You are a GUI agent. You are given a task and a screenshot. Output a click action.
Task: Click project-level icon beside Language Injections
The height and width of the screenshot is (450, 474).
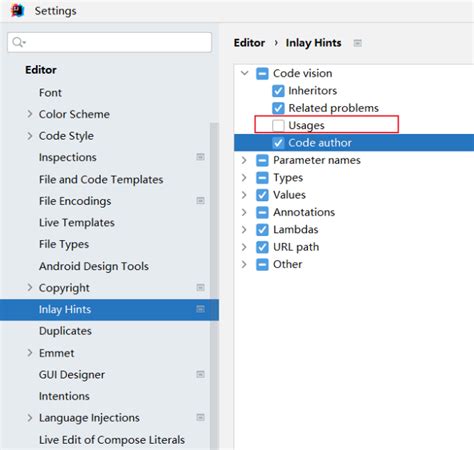pyautogui.click(x=200, y=417)
